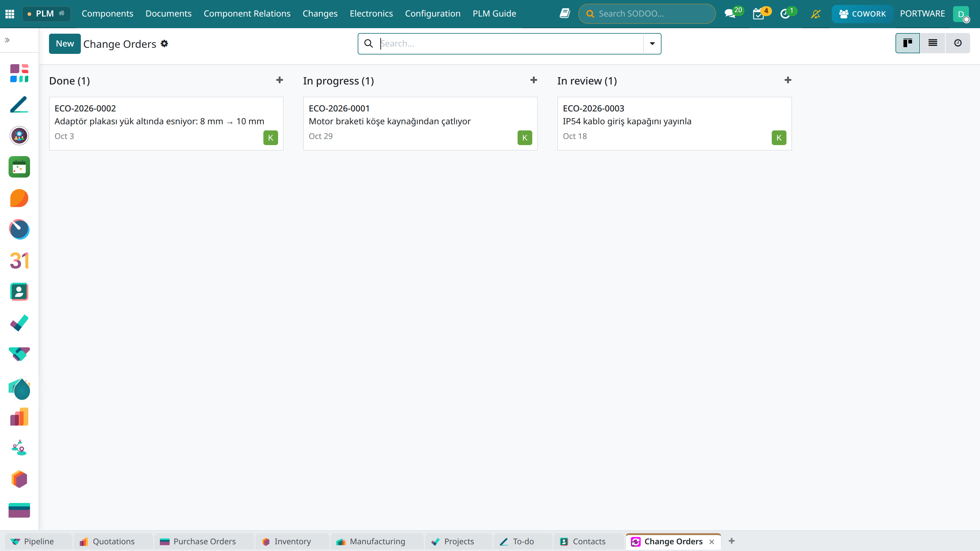Open the Electronics menu
980x551 pixels.
(x=371, y=14)
